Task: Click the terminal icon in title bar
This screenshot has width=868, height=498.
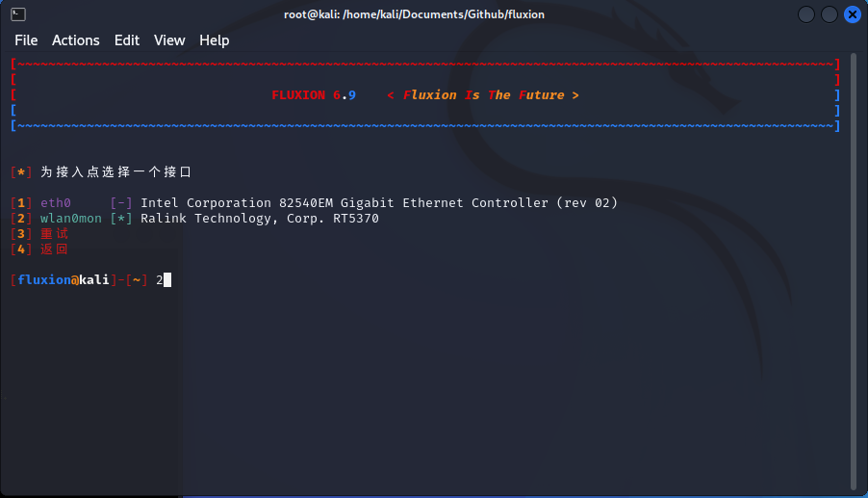Action: [18, 14]
